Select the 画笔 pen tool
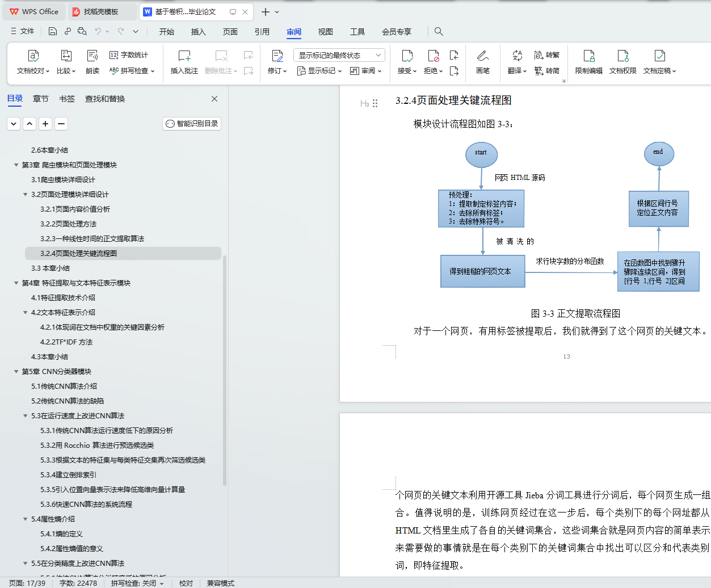The height and width of the screenshot is (588, 711). (x=483, y=61)
